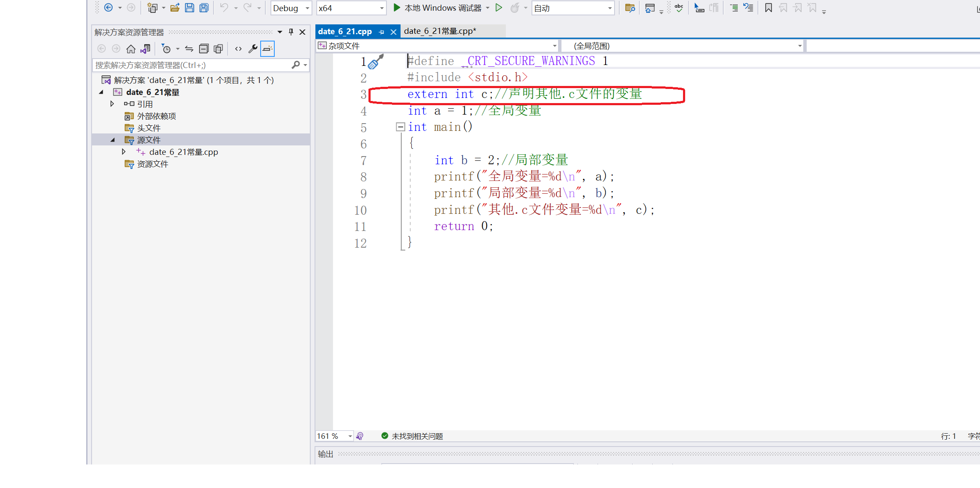The image size is (980, 488).
Task: Toggle the Preview Selected Items button
Action: click(x=267, y=49)
